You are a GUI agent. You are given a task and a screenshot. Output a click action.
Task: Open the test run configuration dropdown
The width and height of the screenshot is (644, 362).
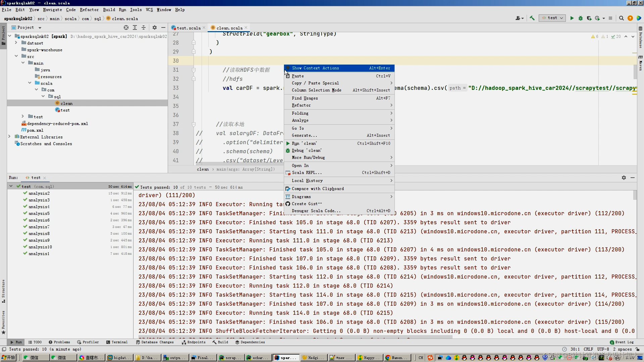[552, 18]
